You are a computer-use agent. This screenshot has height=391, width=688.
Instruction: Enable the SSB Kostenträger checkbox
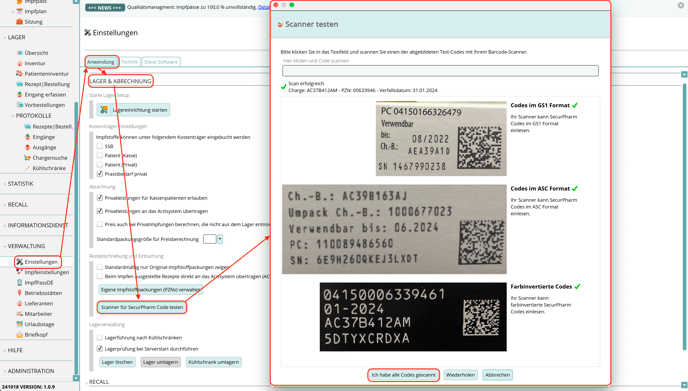(x=100, y=146)
